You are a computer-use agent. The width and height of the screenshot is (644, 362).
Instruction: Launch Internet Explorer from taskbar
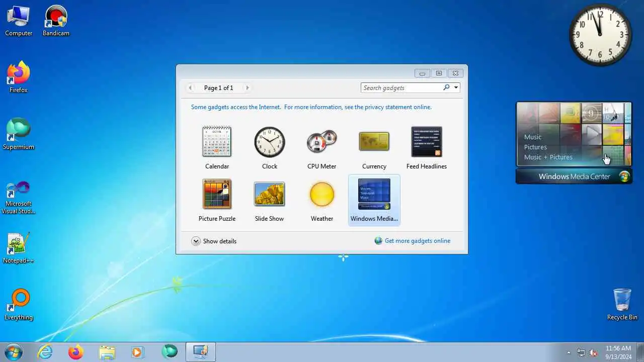pyautogui.click(x=45, y=352)
